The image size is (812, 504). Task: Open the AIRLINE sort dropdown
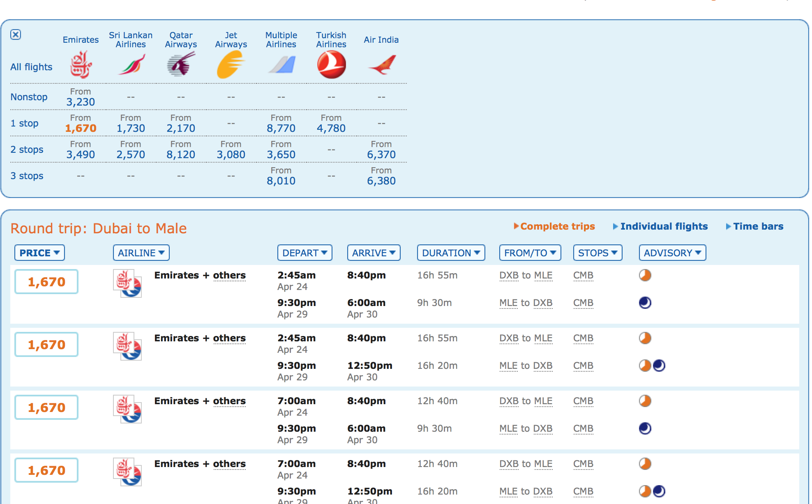pyautogui.click(x=141, y=253)
